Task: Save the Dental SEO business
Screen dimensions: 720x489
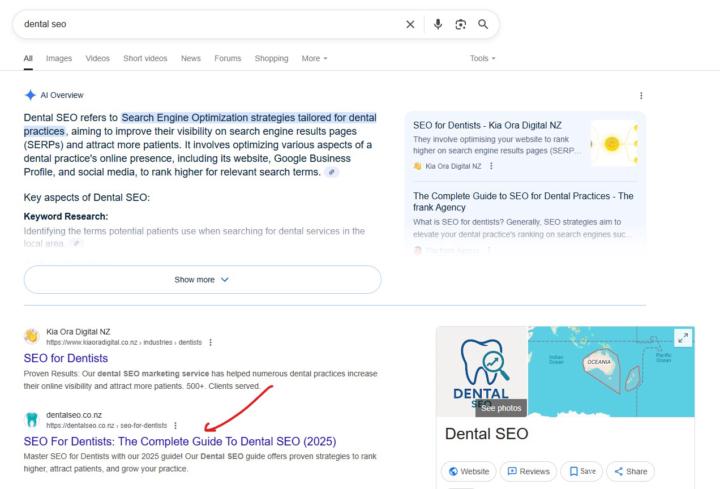Action: point(582,472)
